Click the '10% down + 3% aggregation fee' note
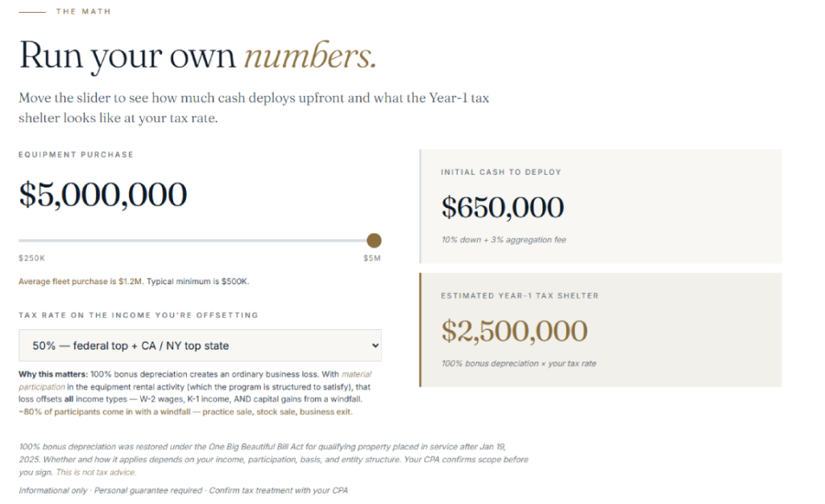The height and width of the screenshot is (504, 825). 504,240
